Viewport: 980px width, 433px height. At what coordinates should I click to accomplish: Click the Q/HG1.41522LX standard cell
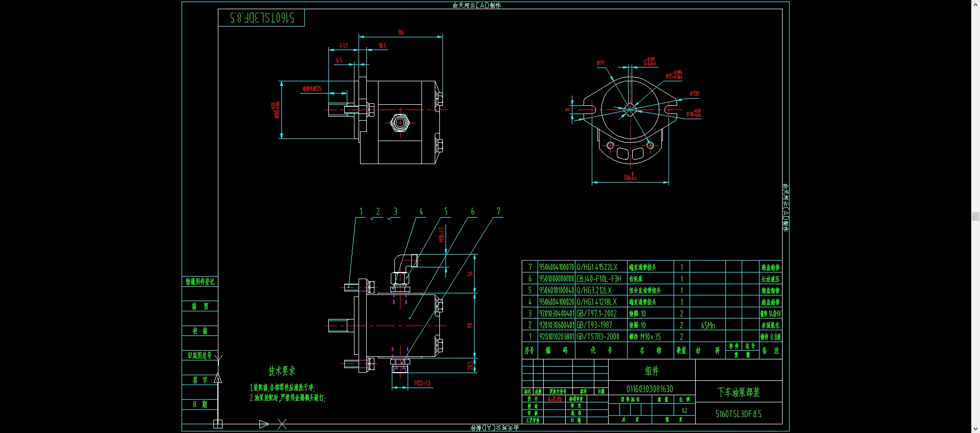point(597,267)
